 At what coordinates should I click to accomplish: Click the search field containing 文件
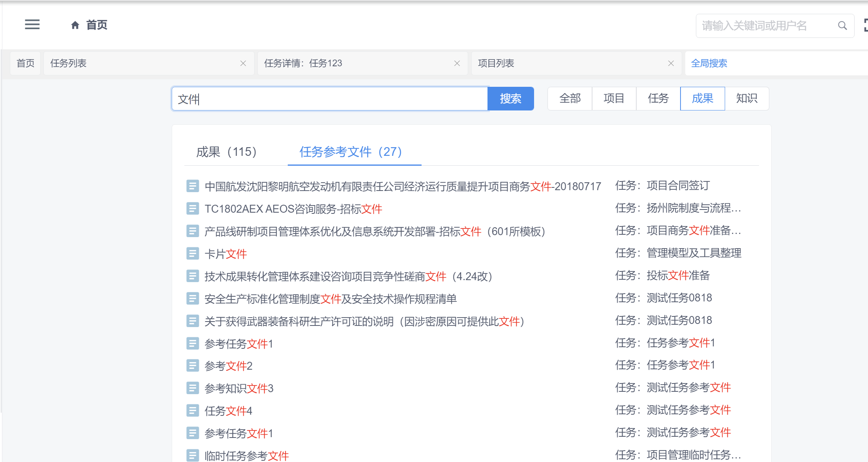pos(330,99)
